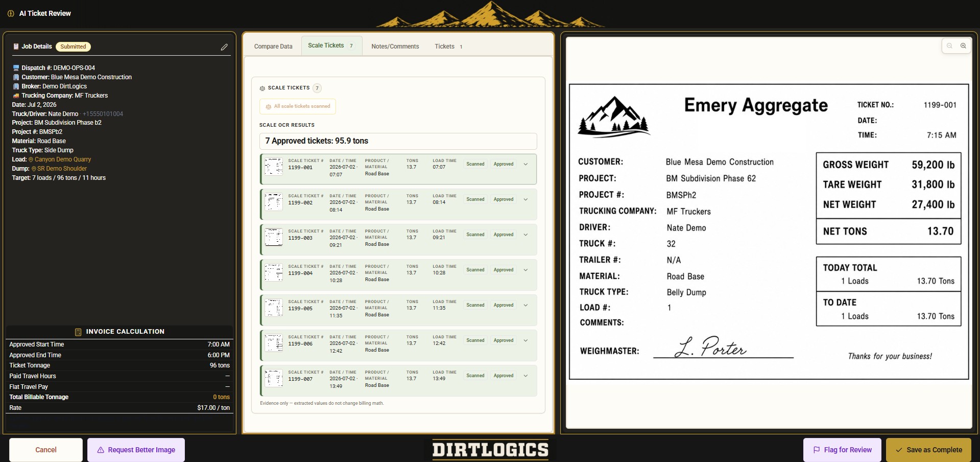Click the Approved Start Time 7:00 AM value
Viewport: 980px width, 462px height.
click(219, 344)
